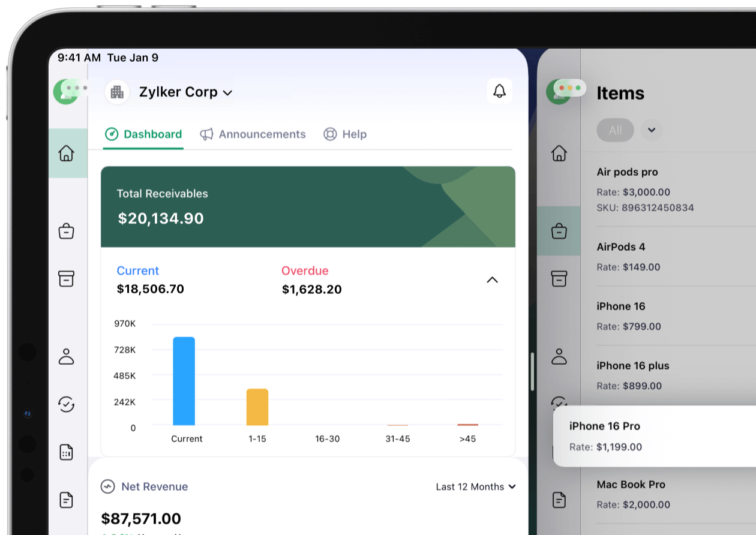Open the items filter chevron dropdown
Image resolution: width=756 pixels, height=535 pixels.
(x=652, y=130)
